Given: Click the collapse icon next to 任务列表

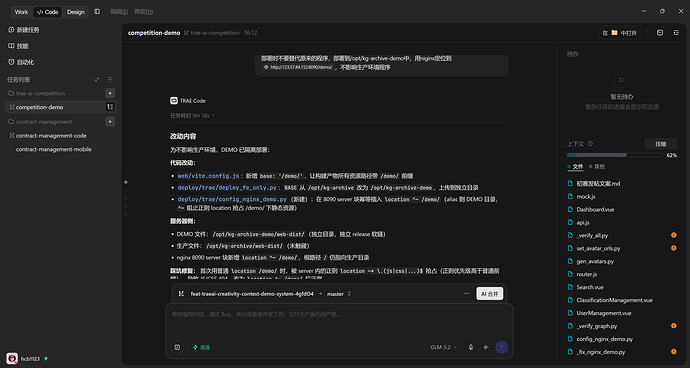Looking at the screenshot, I should point(97,80).
